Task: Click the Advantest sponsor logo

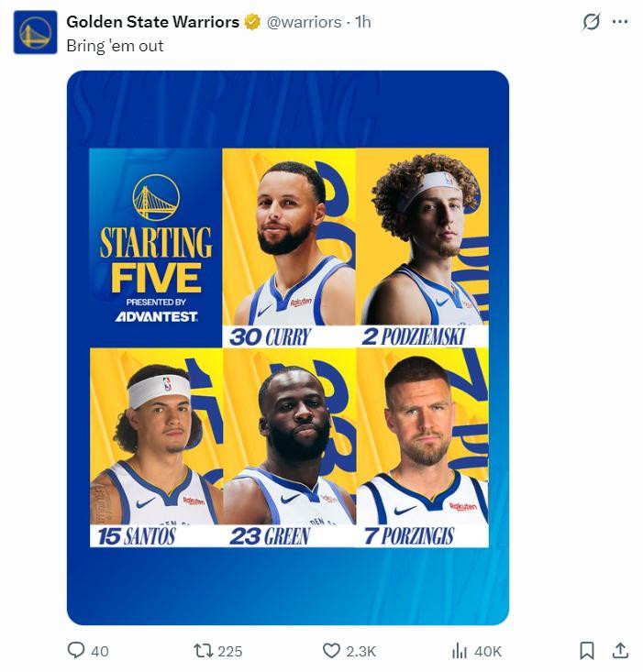Action: point(156,317)
